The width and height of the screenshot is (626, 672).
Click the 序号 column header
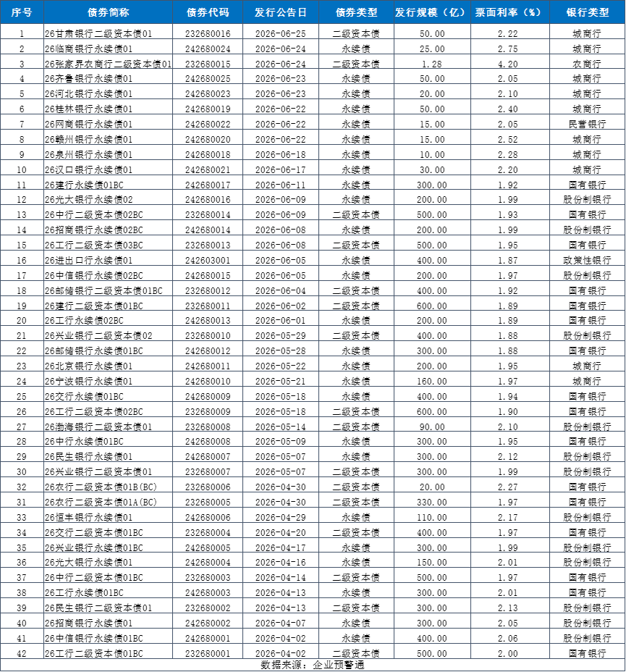coord(22,12)
